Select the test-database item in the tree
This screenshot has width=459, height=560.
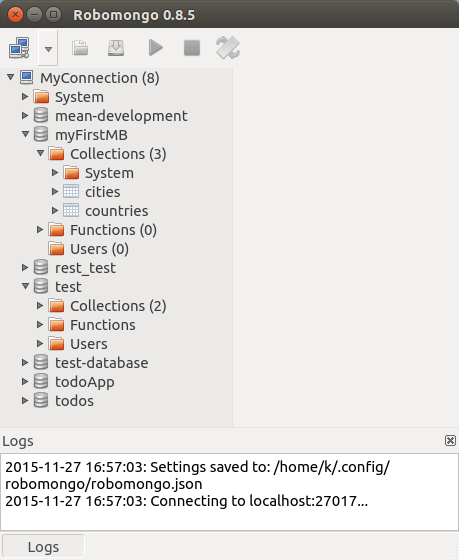click(101, 363)
